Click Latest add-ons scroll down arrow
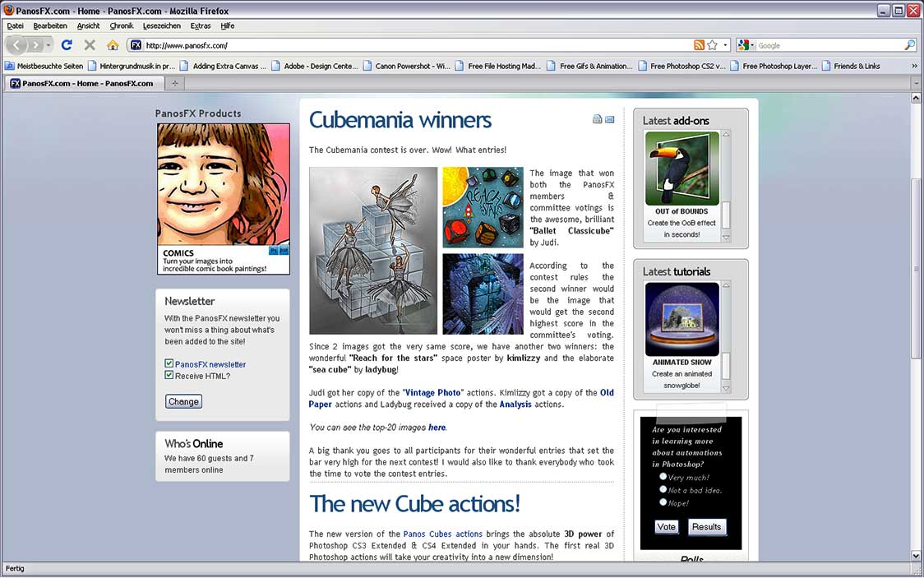The height and width of the screenshot is (578, 924). point(726,238)
